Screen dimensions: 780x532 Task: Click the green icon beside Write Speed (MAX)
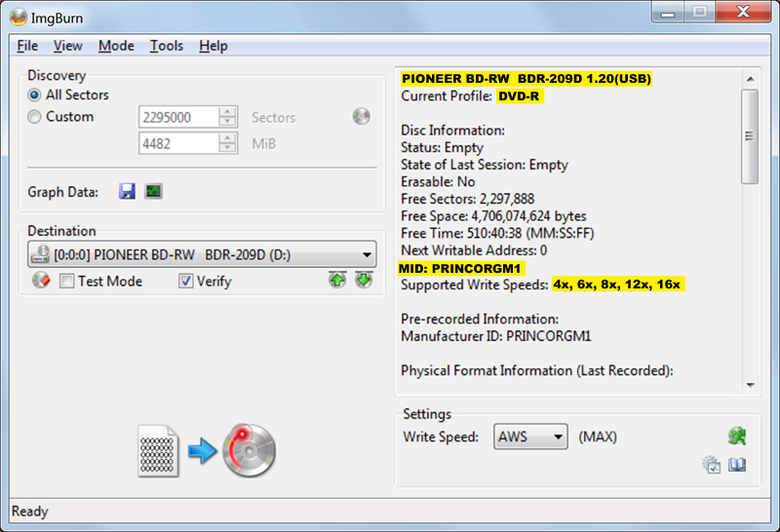(x=736, y=437)
